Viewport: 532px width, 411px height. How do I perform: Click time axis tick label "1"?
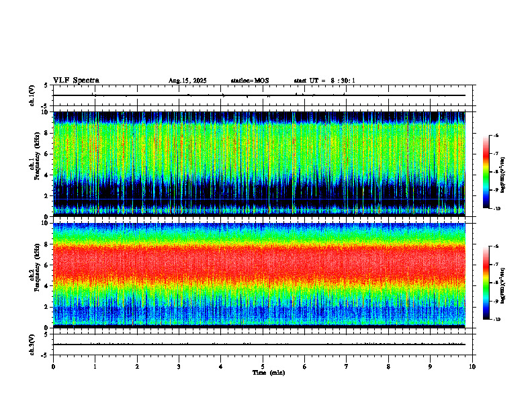coord(95,367)
